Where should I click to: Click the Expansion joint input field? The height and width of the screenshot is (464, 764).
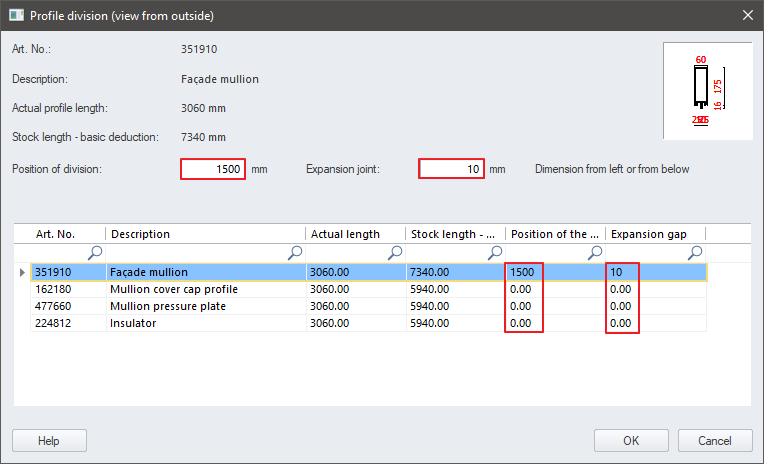click(451, 169)
